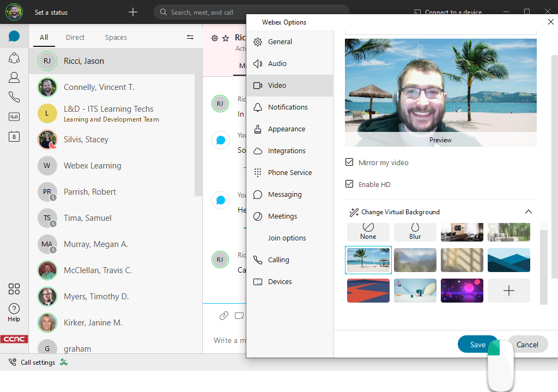Open the filter icon above conversation list
This screenshot has width=558, height=392.
coord(190,37)
